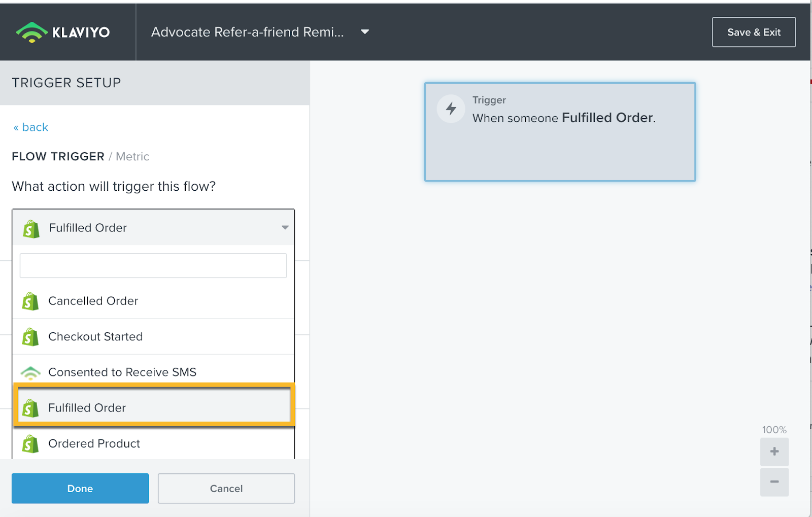Viewport: 812px width, 517px height.
Task: Zoom in the canvas with plus
Action: point(774,452)
